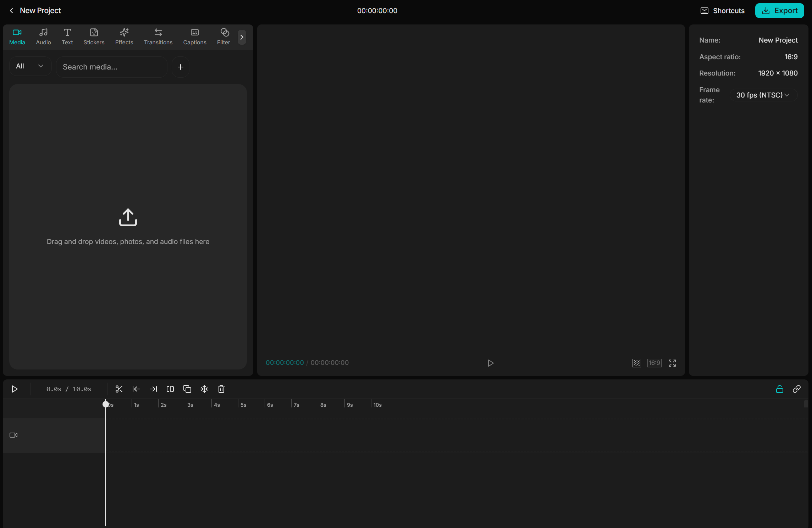
Task: Add media with the plus button
Action: 180,67
